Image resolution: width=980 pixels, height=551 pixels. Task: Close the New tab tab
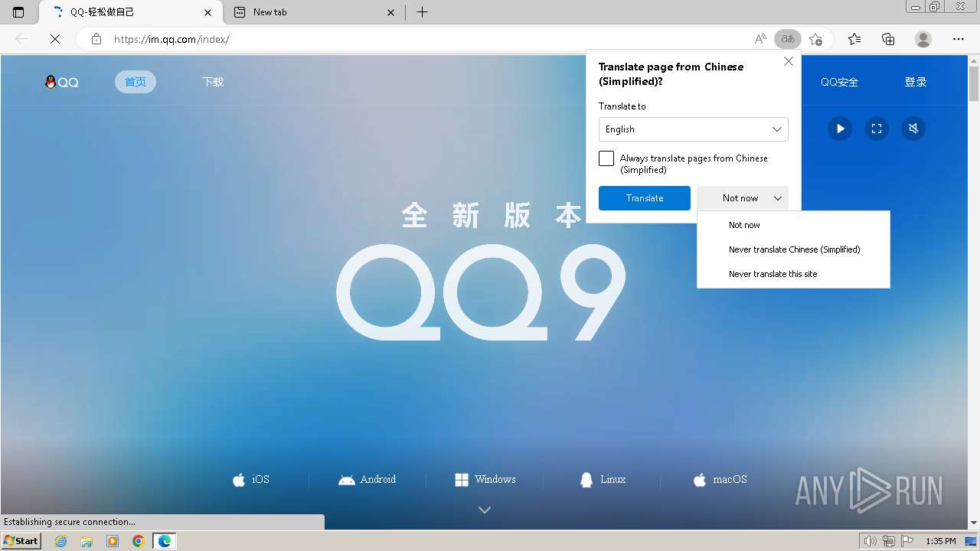tap(391, 12)
